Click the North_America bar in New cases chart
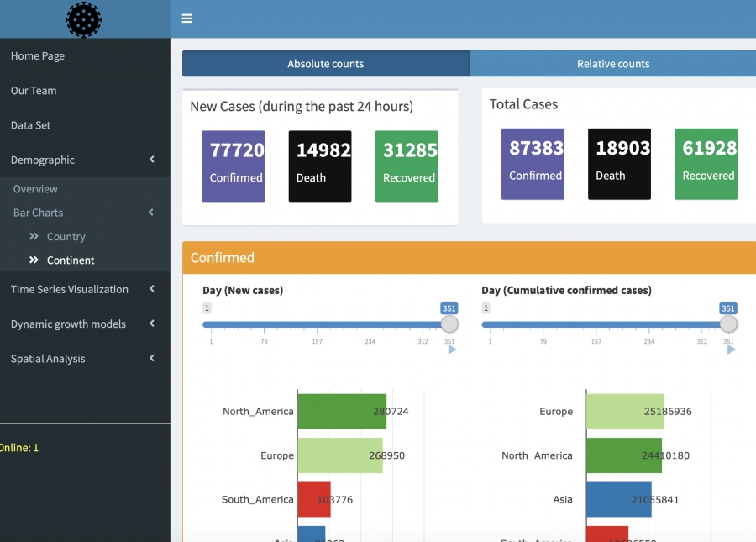Image resolution: width=756 pixels, height=542 pixels. coord(342,411)
